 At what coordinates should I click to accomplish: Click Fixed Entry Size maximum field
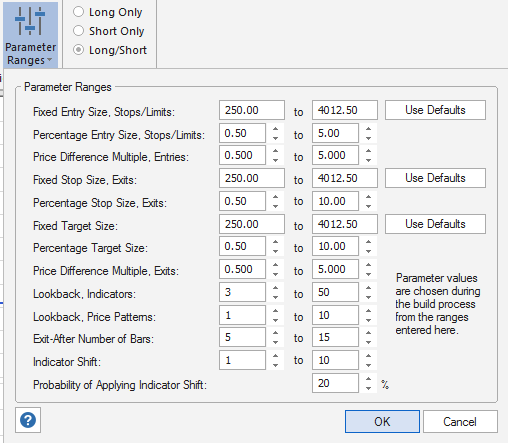pos(345,110)
